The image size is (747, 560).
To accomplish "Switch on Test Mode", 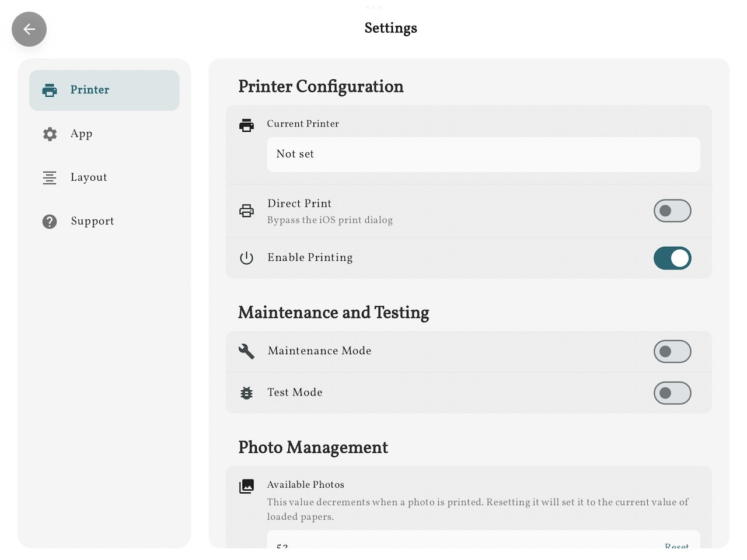I will 672,393.
